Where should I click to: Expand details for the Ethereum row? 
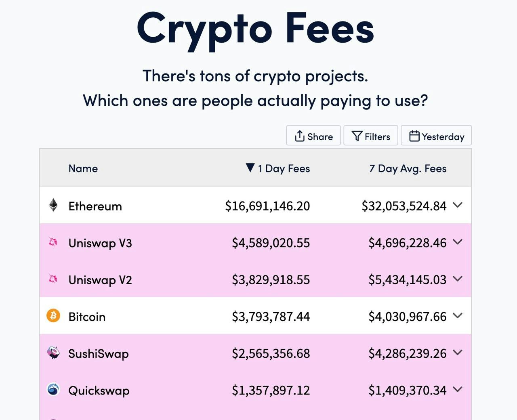click(458, 206)
